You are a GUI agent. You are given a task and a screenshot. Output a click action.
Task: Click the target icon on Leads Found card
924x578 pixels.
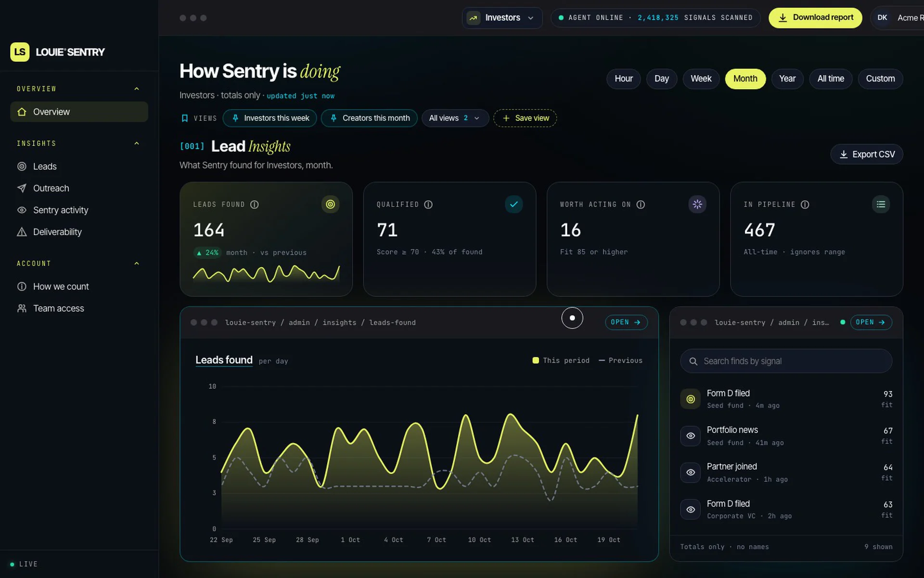[330, 204]
